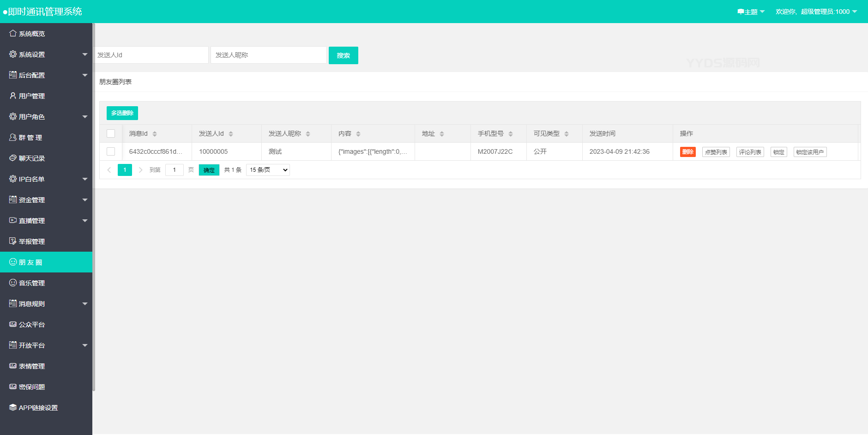Image resolution: width=868 pixels, height=435 pixels.
Task: Click the 表情管理 emoji icon
Action: [x=12, y=366]
